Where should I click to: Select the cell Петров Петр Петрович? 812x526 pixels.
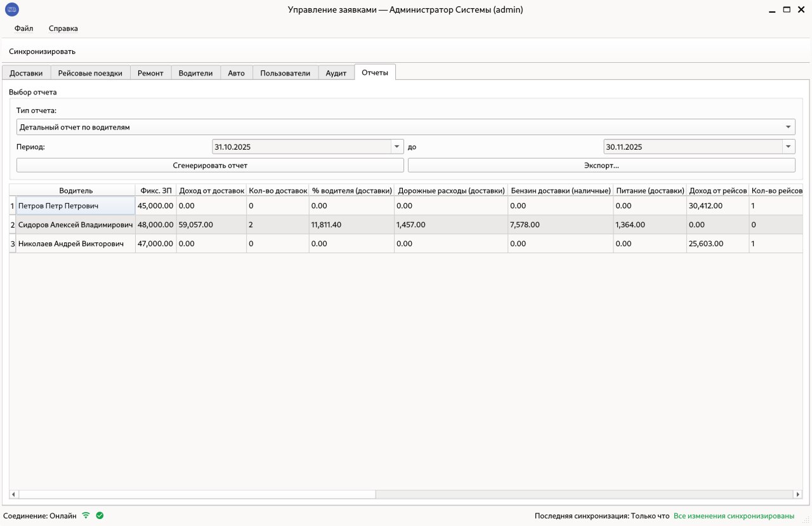tap(75, 206)
